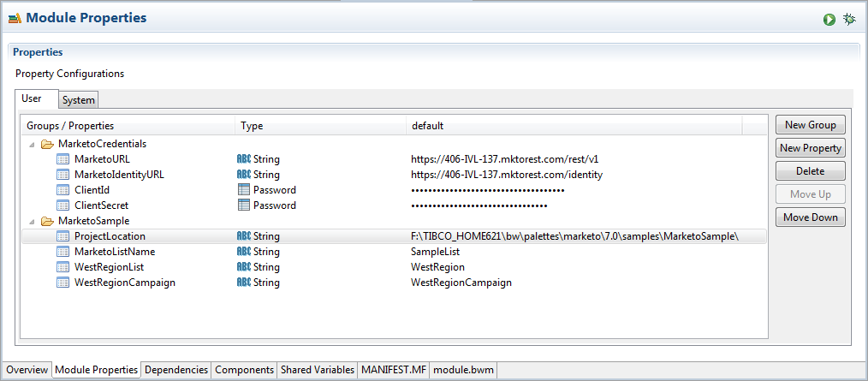Viewport: 868px width, 381px height.
Task: Click the ProjectLocation property icon
Action: pyautogui.click(x=63, y=236)
